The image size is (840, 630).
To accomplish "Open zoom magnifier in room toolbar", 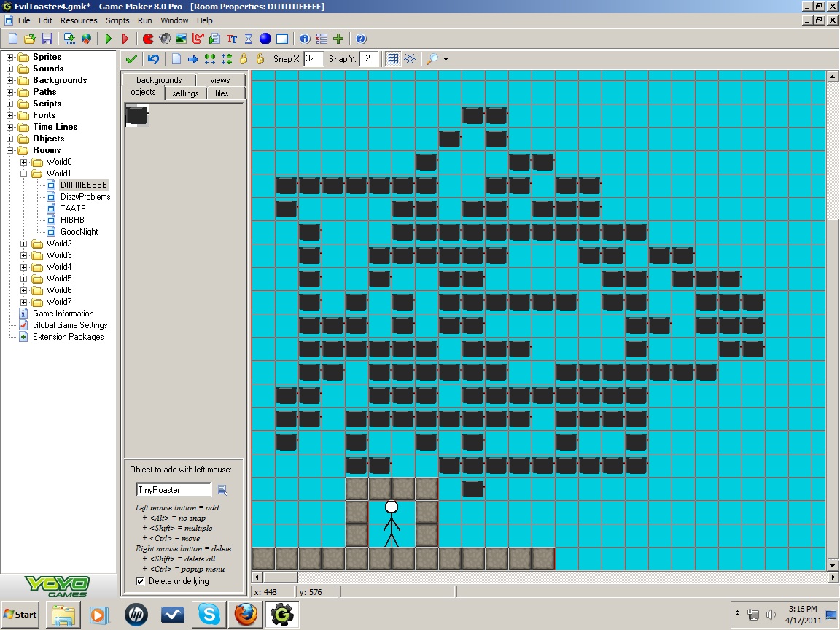I will 432,59.
